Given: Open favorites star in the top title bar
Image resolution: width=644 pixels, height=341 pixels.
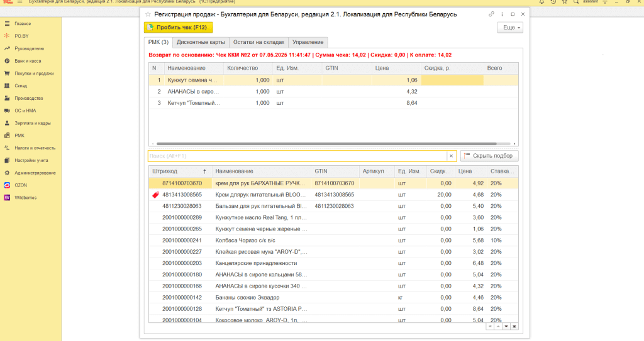Looking at the screenshot, I should (x=565, y=2).
